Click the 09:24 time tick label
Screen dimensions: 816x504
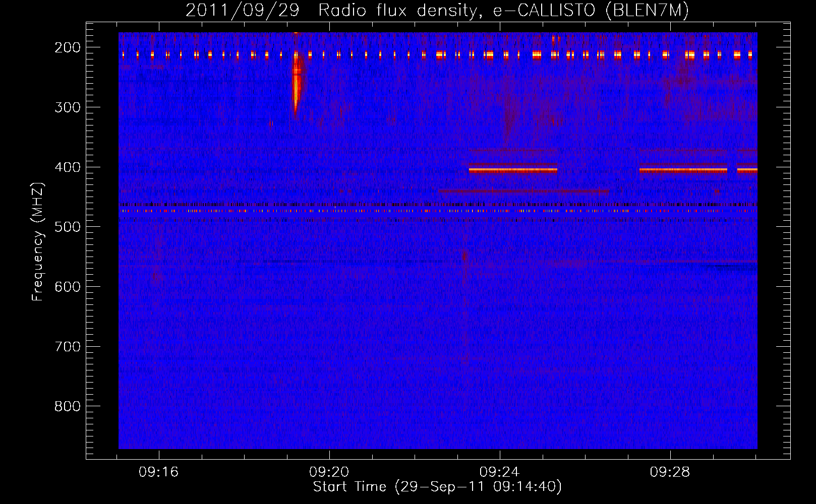click(x=499, y=472)
